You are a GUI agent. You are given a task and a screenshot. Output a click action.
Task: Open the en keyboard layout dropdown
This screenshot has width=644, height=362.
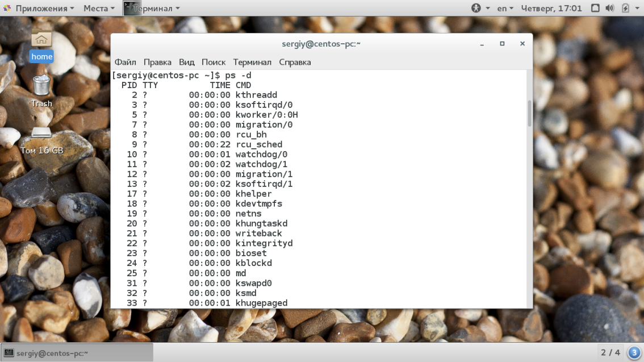505,8
